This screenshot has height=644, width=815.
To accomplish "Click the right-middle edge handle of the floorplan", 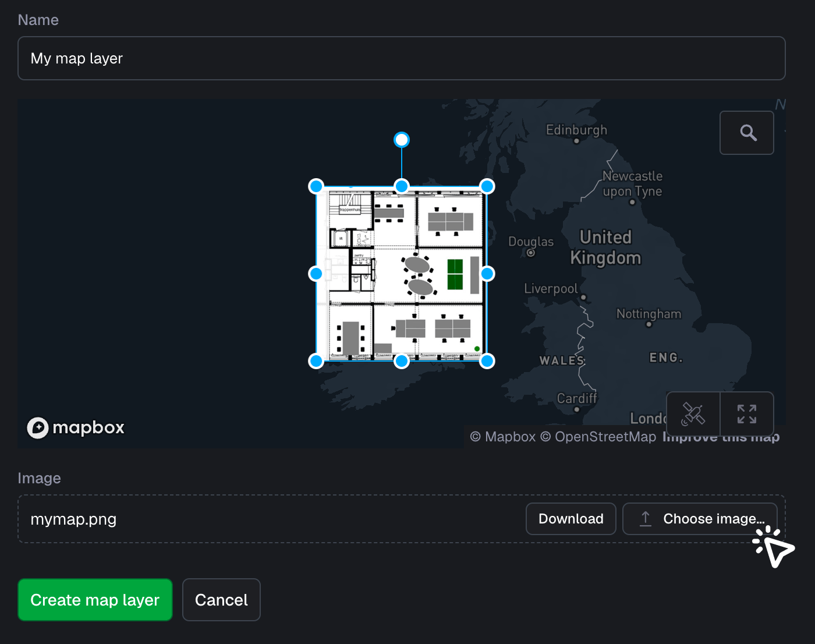I will click(x=487, y=274).
